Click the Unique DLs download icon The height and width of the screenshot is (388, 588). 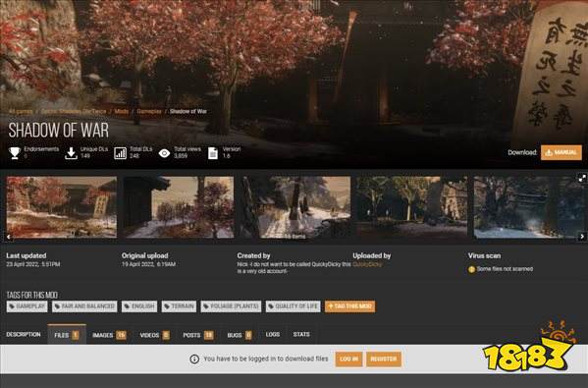tap(71, 152)
